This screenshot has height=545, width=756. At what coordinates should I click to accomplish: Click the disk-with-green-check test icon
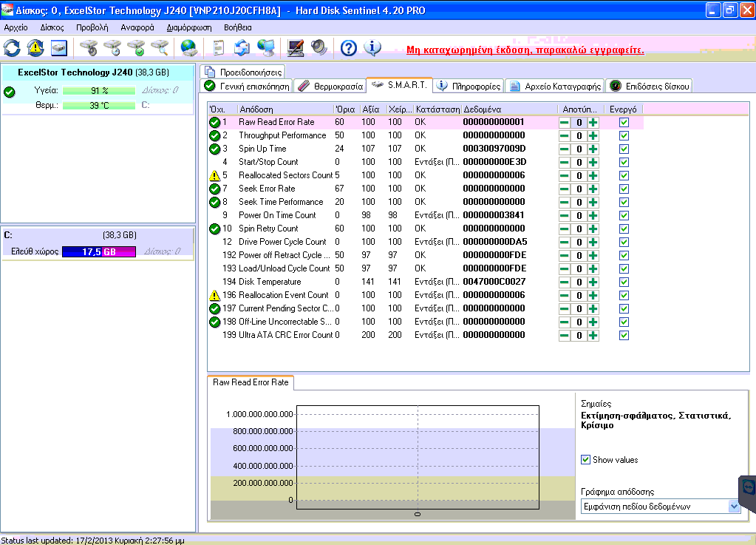[x=136, y=48]
